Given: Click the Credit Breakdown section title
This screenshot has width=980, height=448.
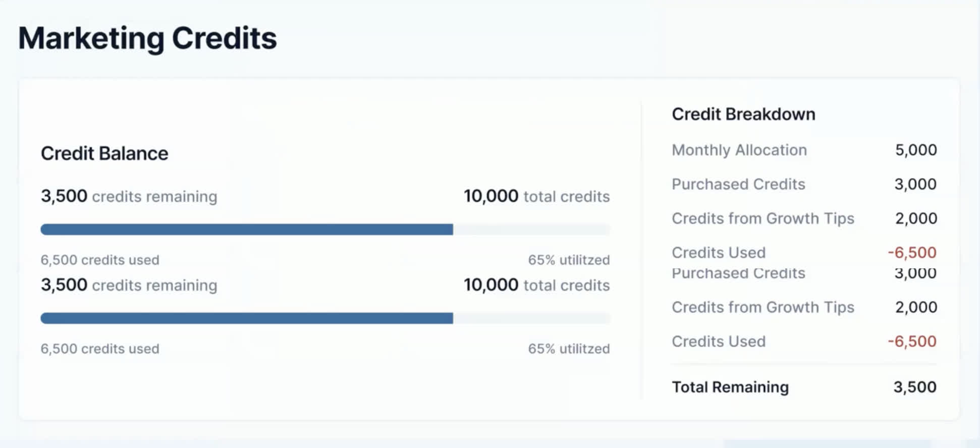Looking at the screenshot, I should (743, 115).
